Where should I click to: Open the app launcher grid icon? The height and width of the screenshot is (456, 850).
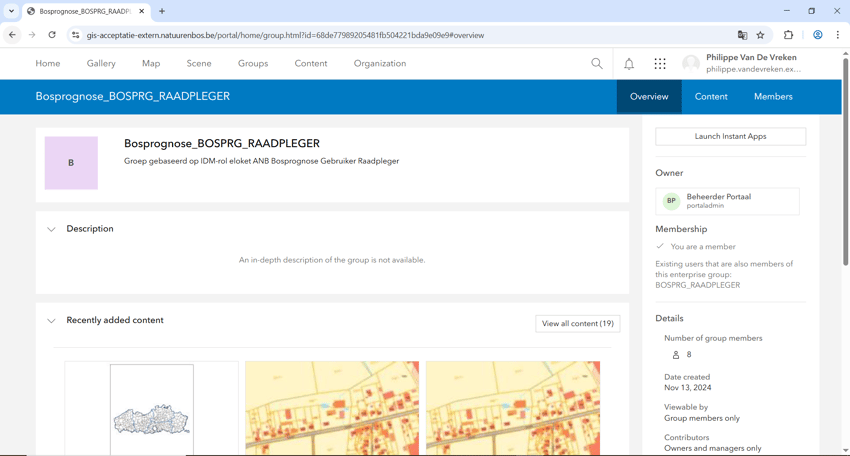pyautogui.click(x=660, y=64)
